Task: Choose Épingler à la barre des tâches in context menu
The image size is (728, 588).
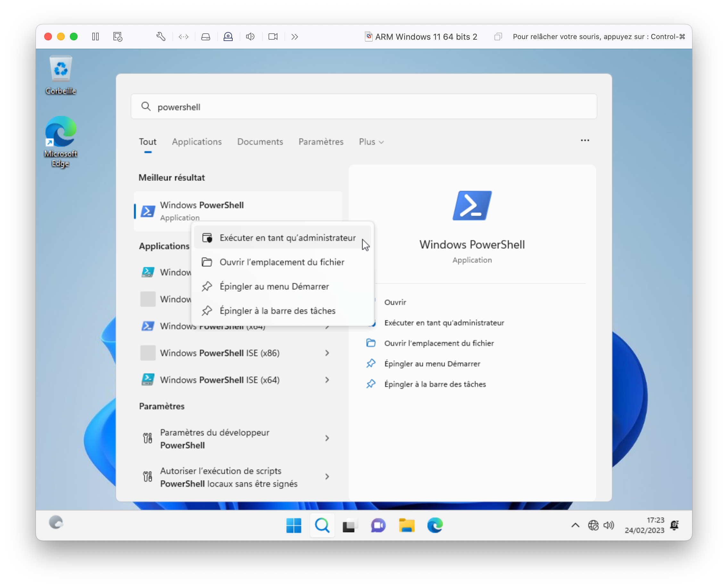Action: [283, 311]
